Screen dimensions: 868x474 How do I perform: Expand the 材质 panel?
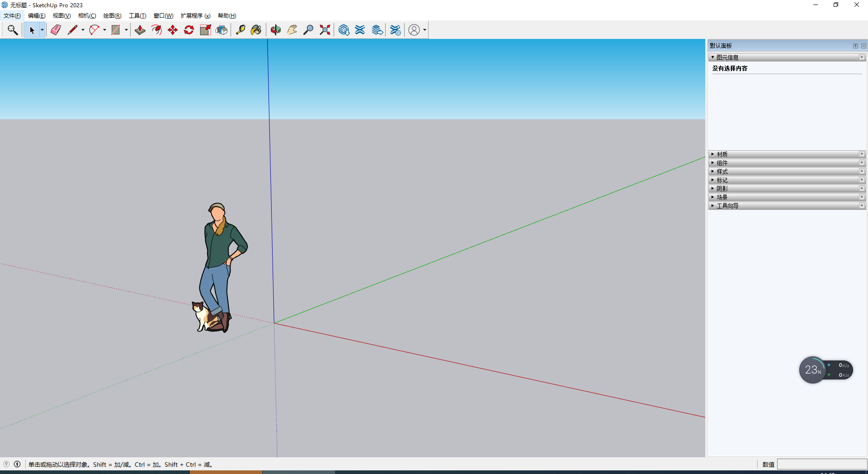(713, 154)
